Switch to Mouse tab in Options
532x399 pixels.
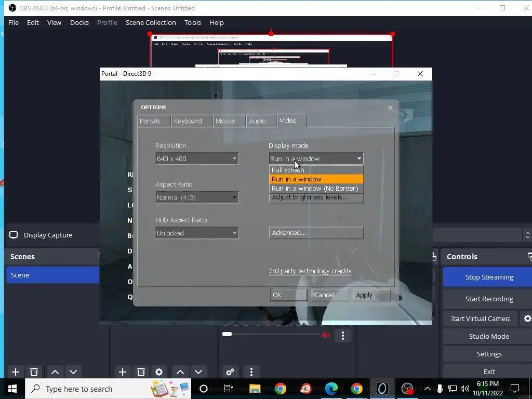(x=229, y=121)
